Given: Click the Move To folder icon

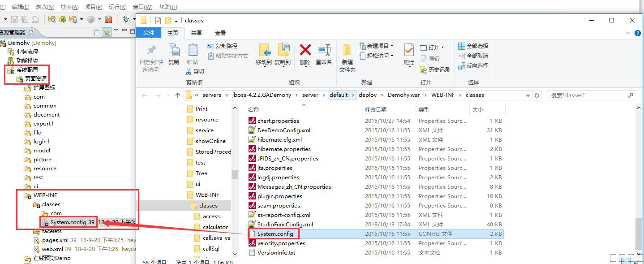Looking at the screenshot, I should (264, 50).
